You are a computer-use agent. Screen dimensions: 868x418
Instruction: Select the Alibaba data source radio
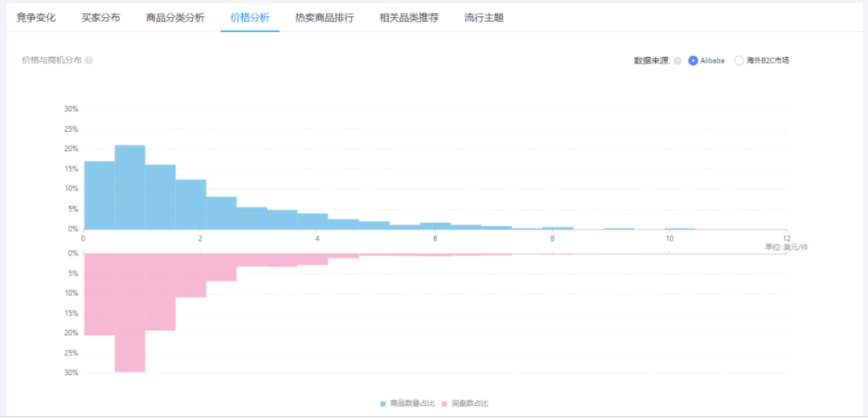(693, 61)
